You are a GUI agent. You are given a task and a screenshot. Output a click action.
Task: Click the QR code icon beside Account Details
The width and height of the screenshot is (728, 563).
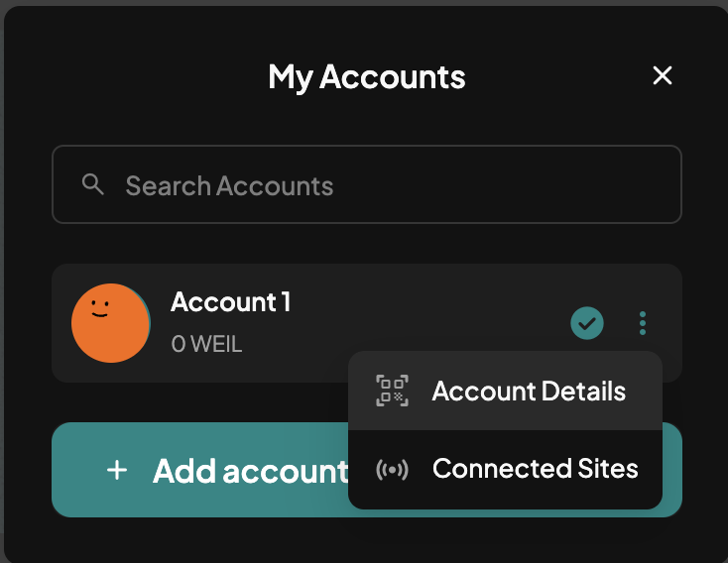pos(392,391)
